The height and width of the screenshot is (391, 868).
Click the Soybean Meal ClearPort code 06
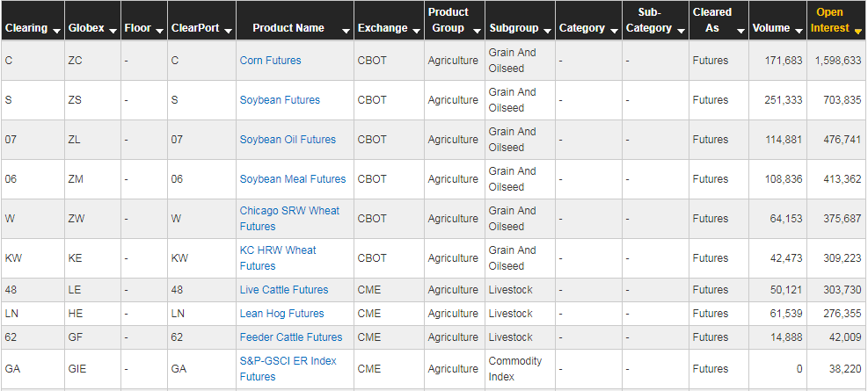pos(177,179)
